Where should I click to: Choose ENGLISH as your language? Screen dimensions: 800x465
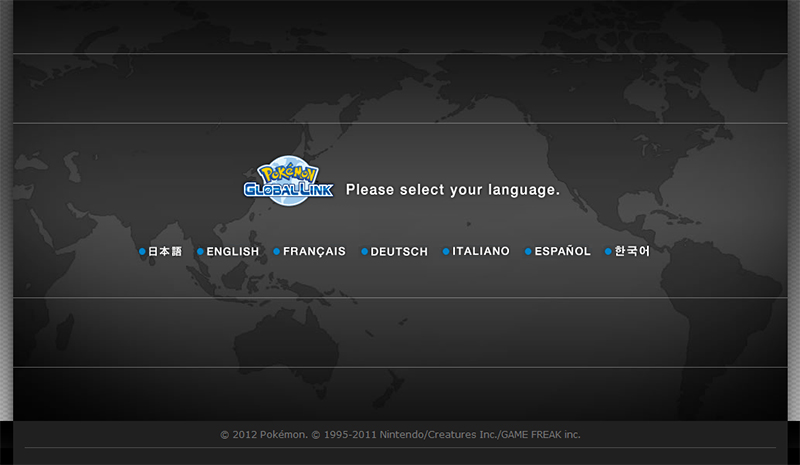tap(228, 251)
